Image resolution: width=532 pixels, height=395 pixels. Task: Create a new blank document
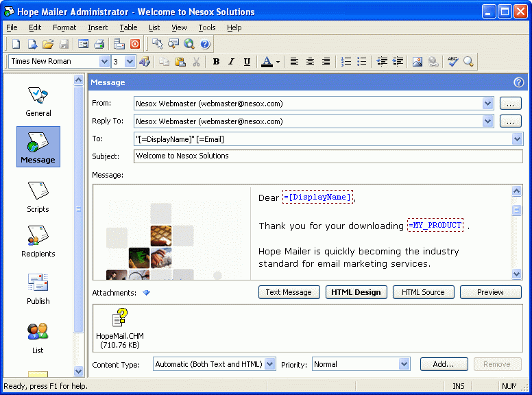[x=16, y=44]
